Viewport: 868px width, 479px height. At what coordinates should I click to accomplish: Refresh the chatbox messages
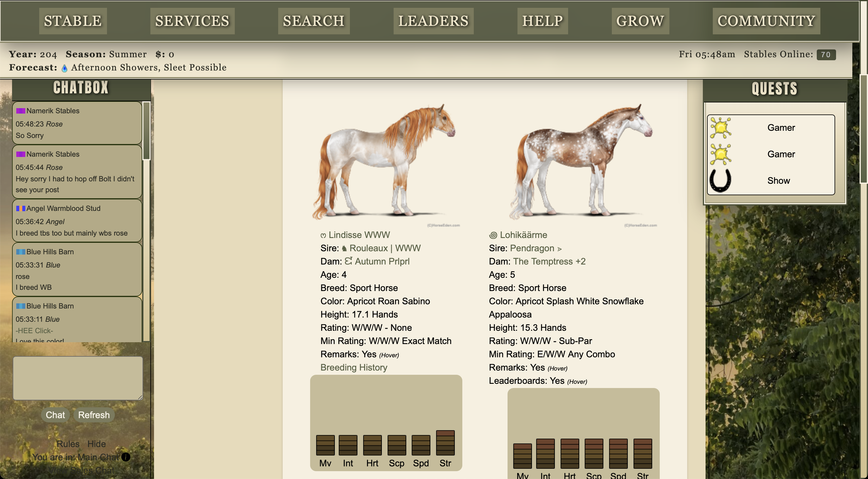point(94,415)
